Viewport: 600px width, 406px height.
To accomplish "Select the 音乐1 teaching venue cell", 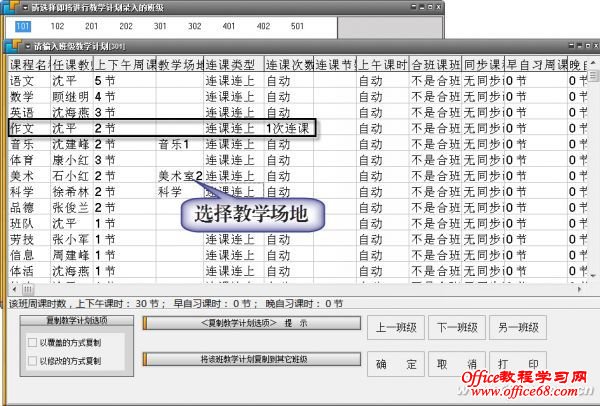I will click(180, 144).
